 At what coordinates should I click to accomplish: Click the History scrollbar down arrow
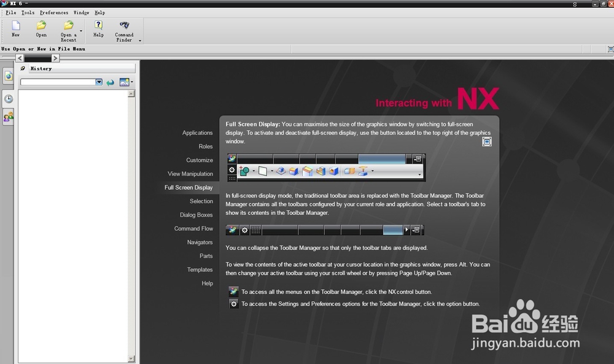131,358
